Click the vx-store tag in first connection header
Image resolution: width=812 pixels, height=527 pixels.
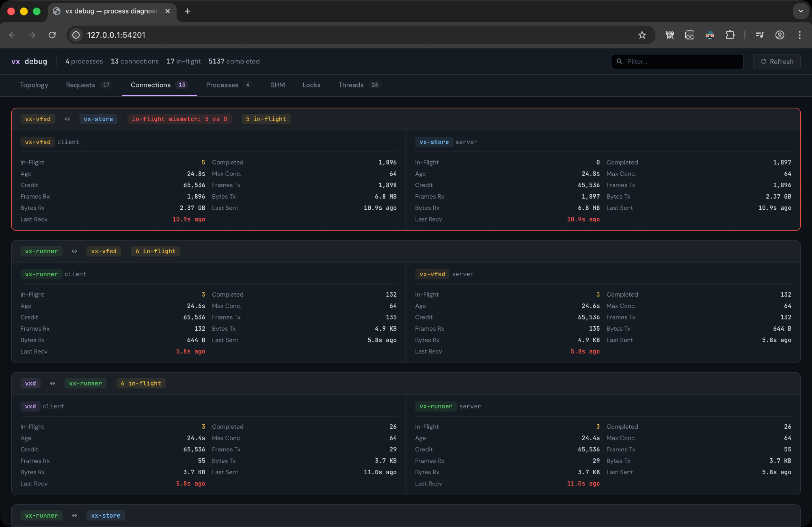pyautogui.click(x=98, y=119)
